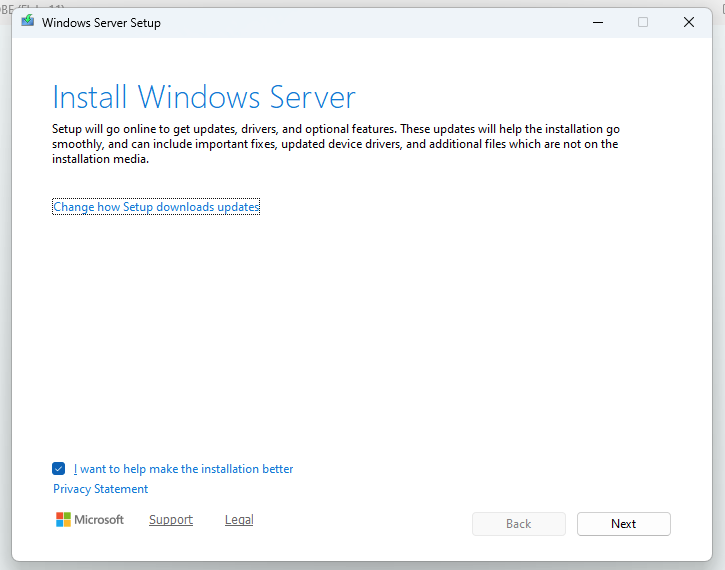Click the "I want to help" checkbox label
The width and height of the screenshot is (725, 570).
184,469
